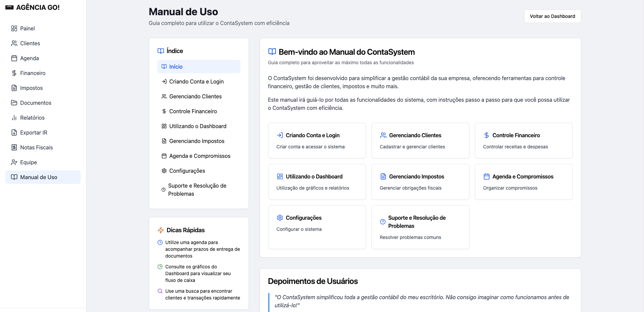This screenshot has width=644, height=312.
Task: Click the Equipe add-user icon
Action: (14, 162)
